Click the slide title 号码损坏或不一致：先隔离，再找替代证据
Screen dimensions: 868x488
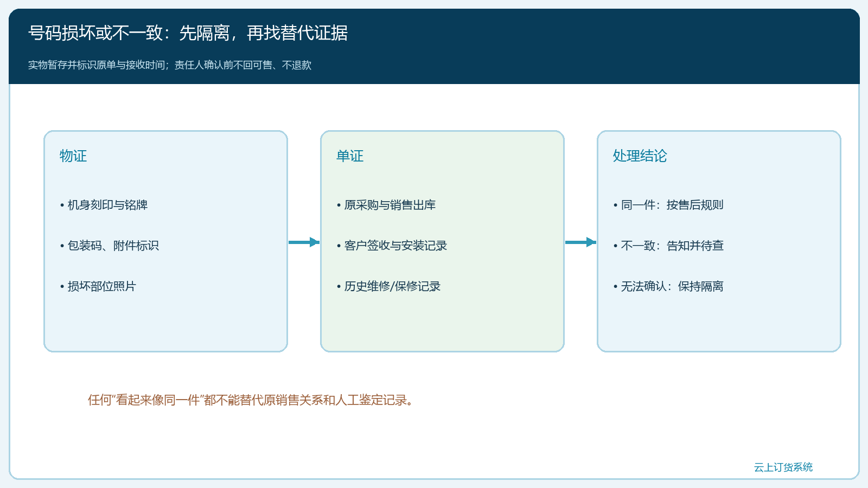[188, 33]
